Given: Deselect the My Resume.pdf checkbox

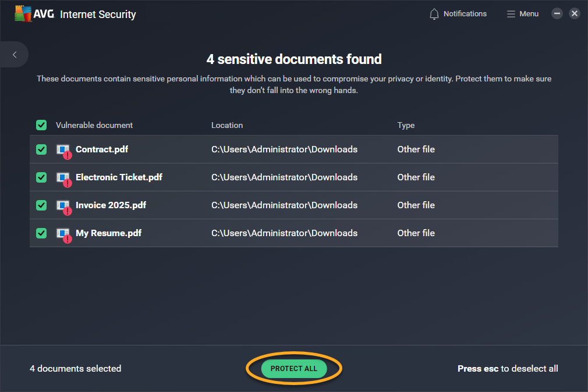Looking at the screenshot, I should 41,233.
